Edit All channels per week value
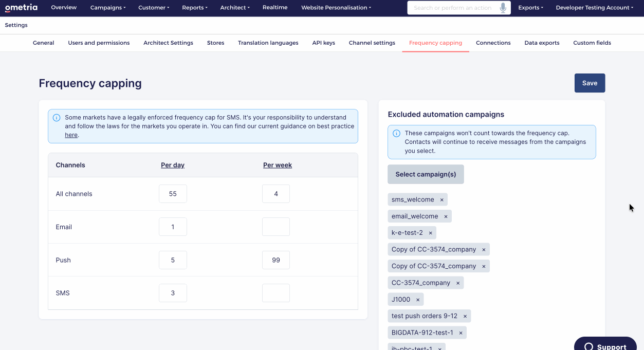 click(x=276, y=194)
